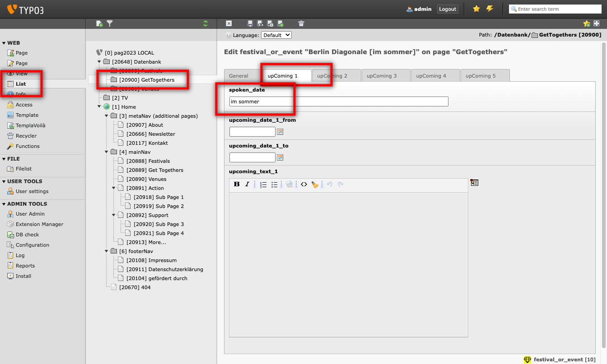Screen dimensions: 607x364
Task: Click the filter funnel icon above page tree
Action: (109, 23)
